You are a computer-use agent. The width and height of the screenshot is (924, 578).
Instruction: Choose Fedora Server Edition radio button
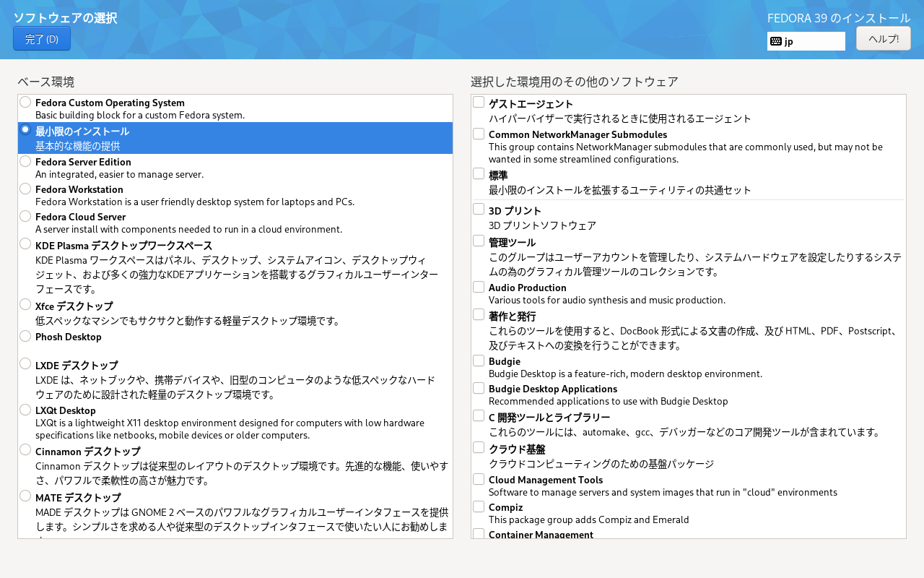tap(25, 161)
